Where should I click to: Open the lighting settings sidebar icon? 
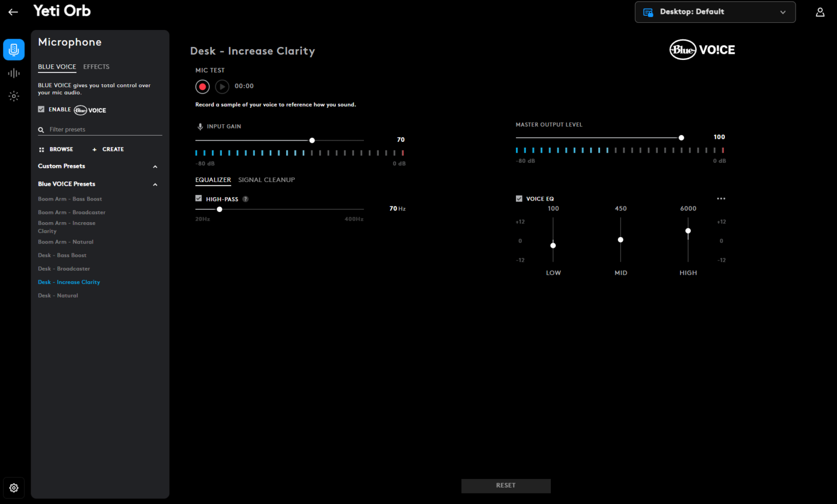pyautogui.click(x=14, y=96)
